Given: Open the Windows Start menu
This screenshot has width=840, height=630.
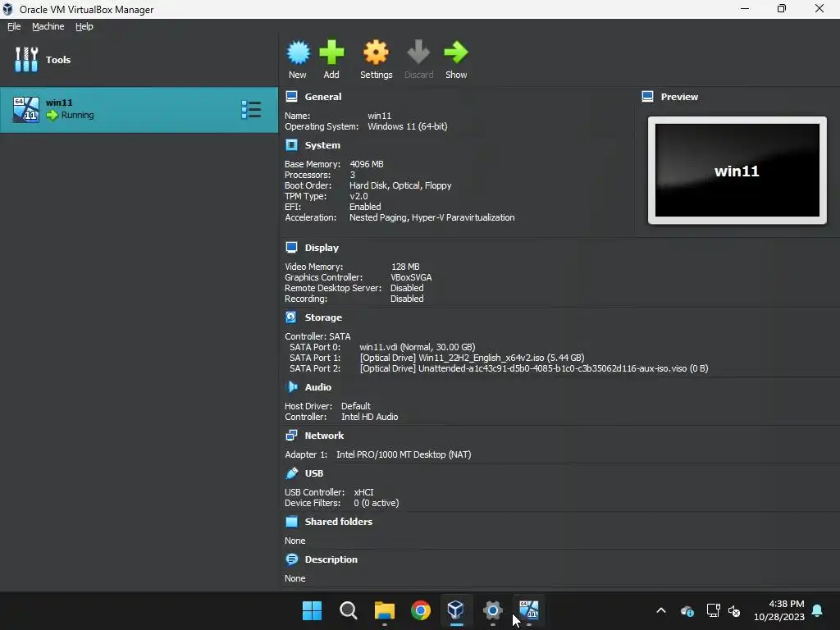Looking at the screenshot, I should pyautogui.click(x=312, y=610).
